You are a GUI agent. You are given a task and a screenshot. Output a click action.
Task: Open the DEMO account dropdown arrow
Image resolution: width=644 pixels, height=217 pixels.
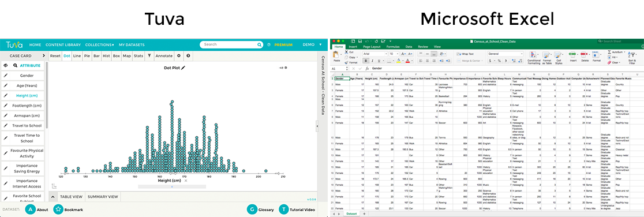(x=320, y=44)
